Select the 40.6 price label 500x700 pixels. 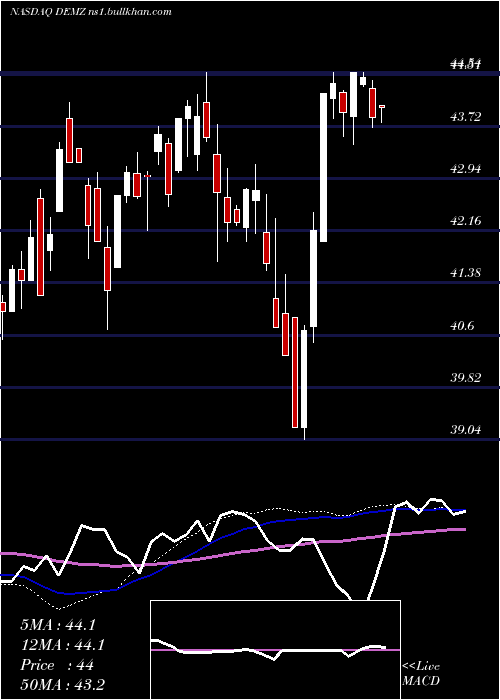click(462, 325)
